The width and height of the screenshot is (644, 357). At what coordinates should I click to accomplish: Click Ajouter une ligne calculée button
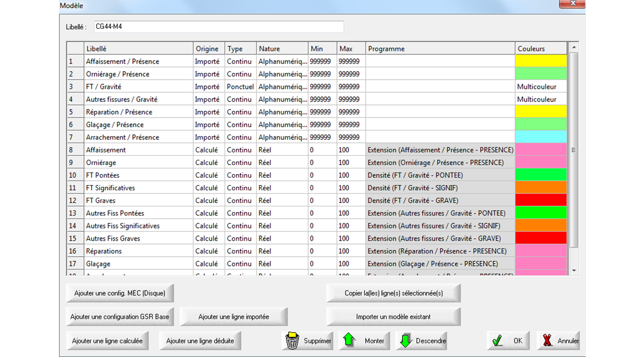pyautogui.click(x=107, y=341)
